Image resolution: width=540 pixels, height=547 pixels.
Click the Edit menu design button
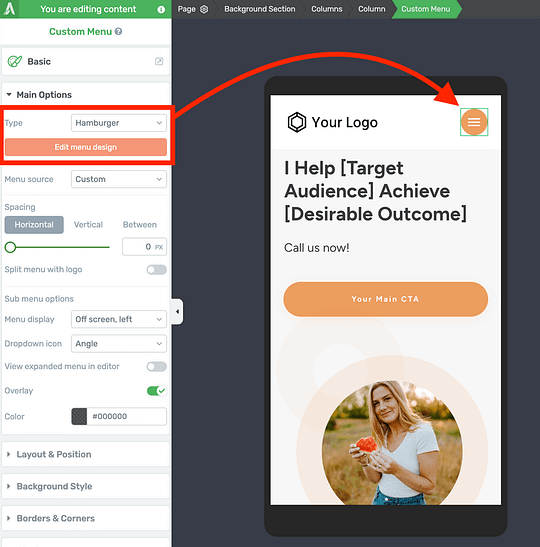click(x=85, y=147)
